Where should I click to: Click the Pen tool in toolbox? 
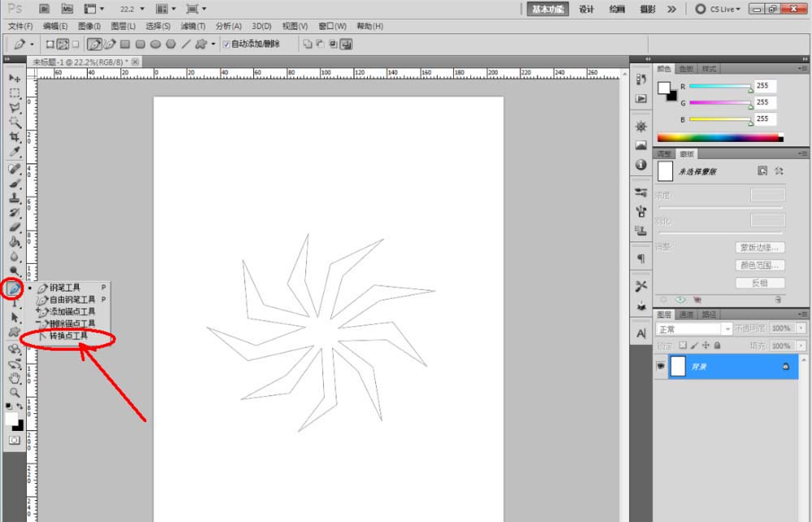tap(14, 288)
